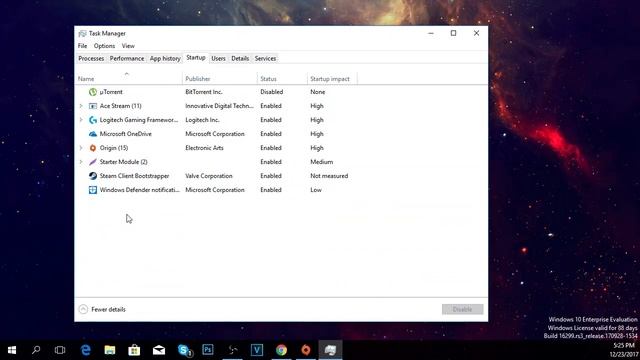Click the Task Manager taskbar icon
Viewport: 640px width, 360px height.
pos(330,350)
